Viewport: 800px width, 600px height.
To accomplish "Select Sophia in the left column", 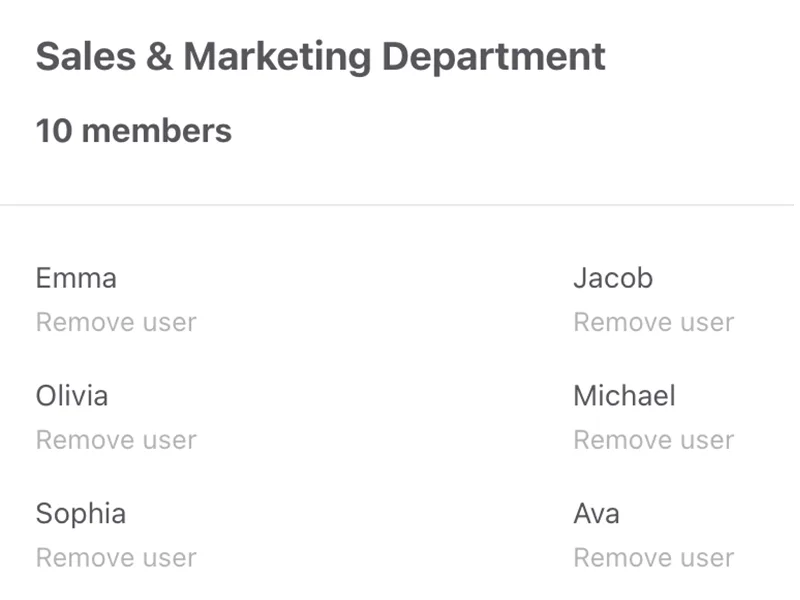I will (80, 513).
